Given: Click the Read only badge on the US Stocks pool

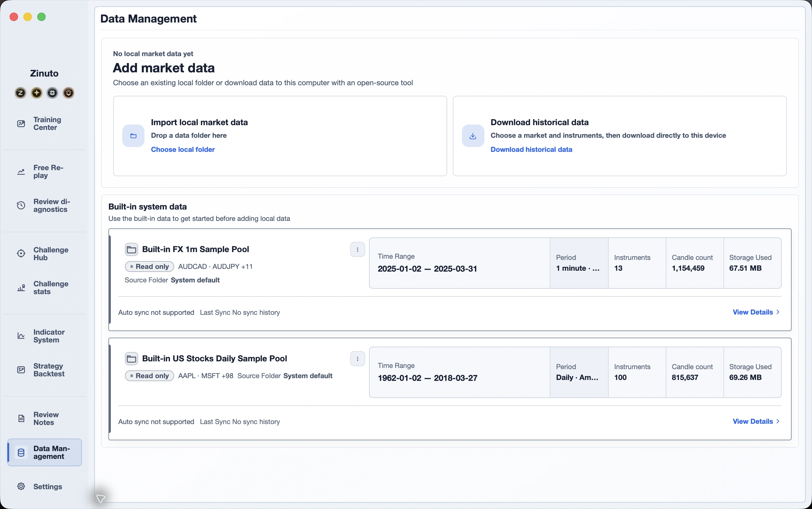Looking at the screenshot, I should click(150, 376).
